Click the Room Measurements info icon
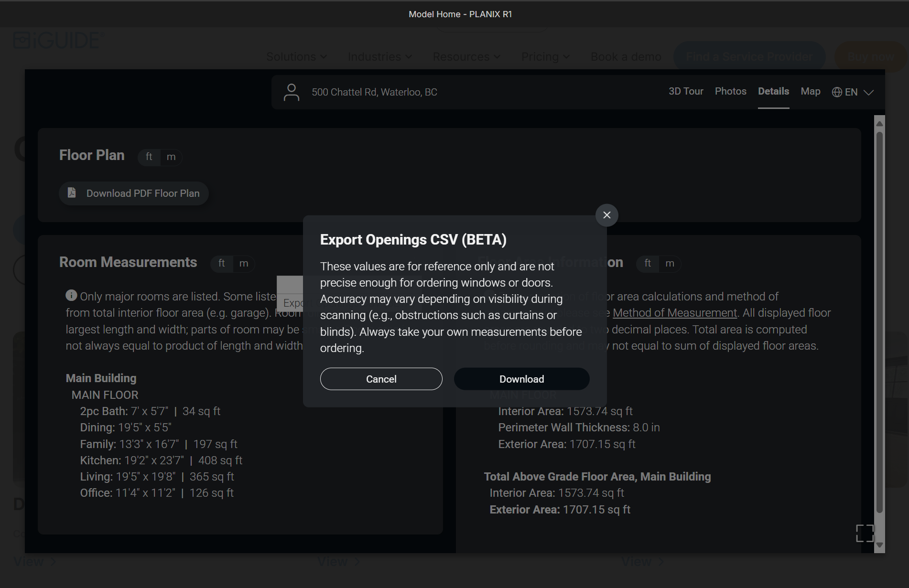This screenshot has height=588, width=909. pos(71,296)
